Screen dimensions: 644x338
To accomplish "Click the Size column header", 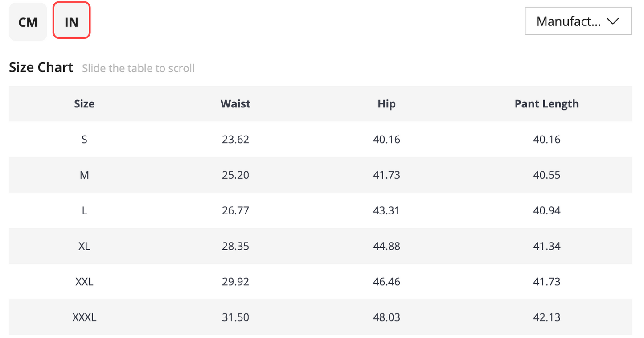I will pyautogui.click(x=84, y=104).
